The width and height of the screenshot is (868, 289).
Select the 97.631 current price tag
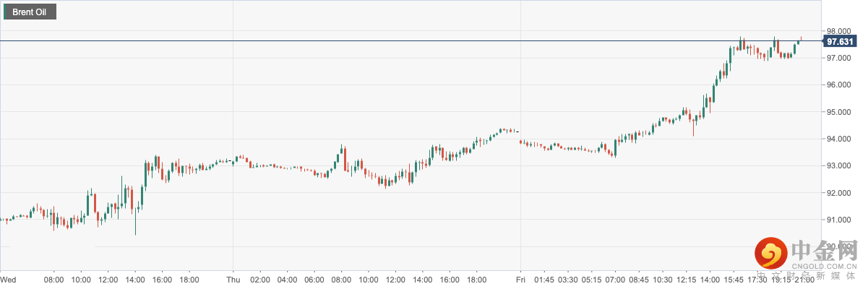pyautogui.click(x=841, y=42)
